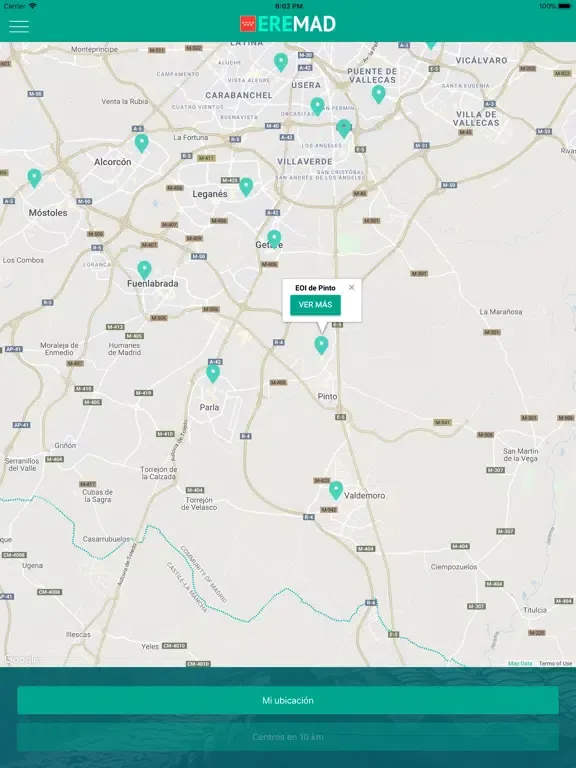This screenshot has height=768, width=576.
Task: Select the map pin on Getafe
Action: click(274, 239)
